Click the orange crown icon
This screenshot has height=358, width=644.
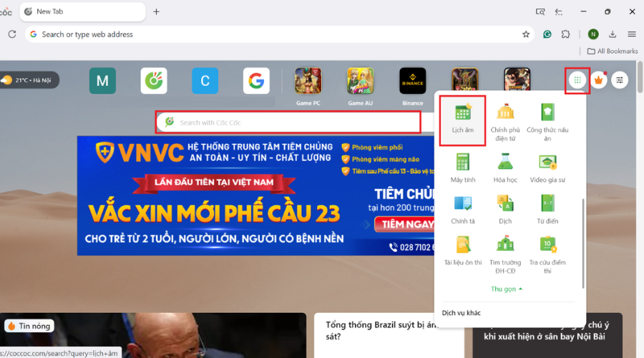[x=598, y=80]
